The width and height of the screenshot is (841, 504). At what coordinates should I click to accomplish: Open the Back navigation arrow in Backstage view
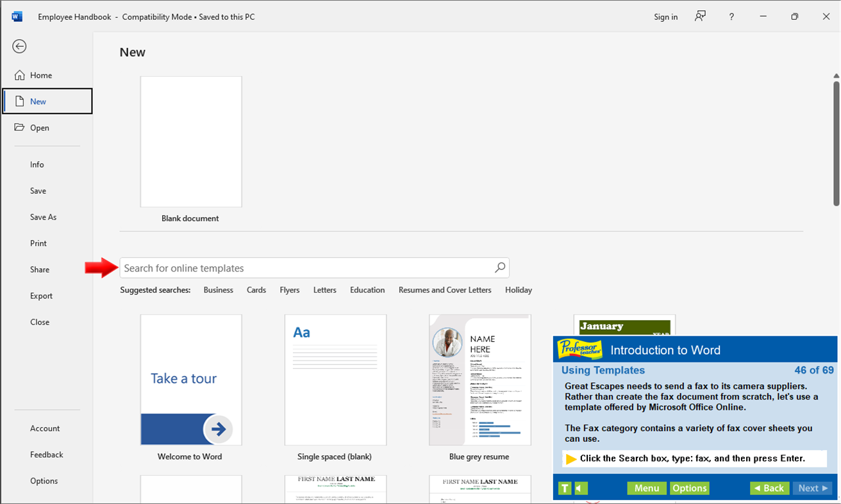[19, 46]
